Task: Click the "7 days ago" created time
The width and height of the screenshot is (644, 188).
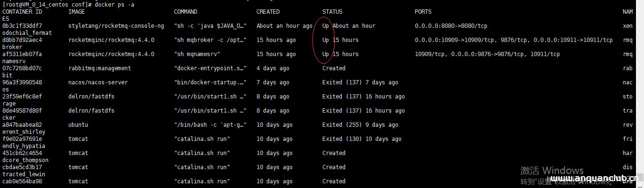Action: coord(273,82)
